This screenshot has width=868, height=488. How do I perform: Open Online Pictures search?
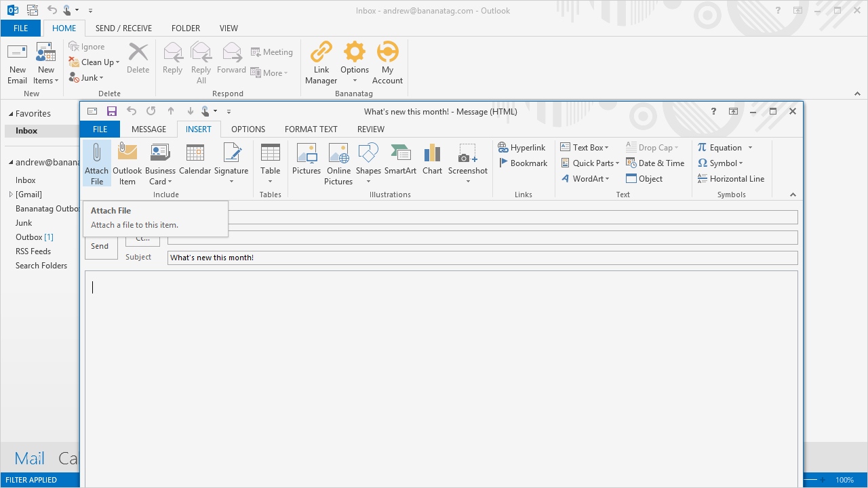click(x=338, y=163)
